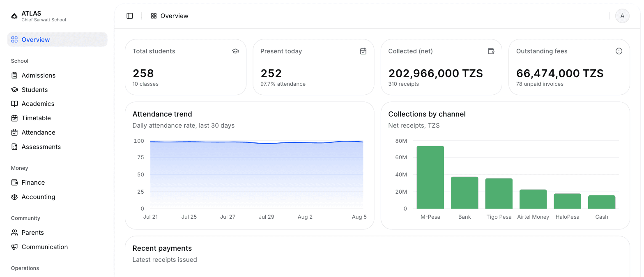Click the Accounting scales icon
644x277 pixels.
pyautogui.click(x=14, y=197)
